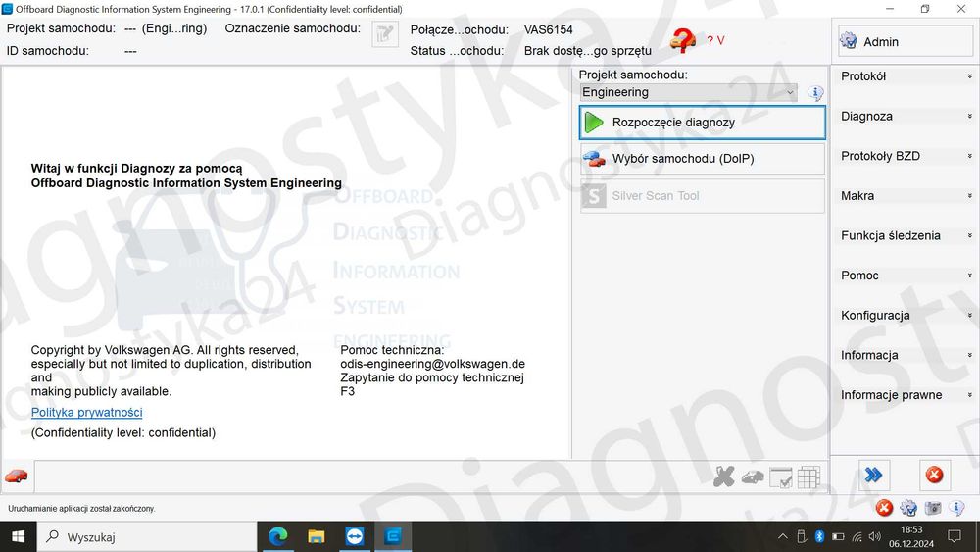Open TeamViewer from the taskbar
Image resolution: width=980 pixels, height=552 pixels.
(x=355, y=537)
